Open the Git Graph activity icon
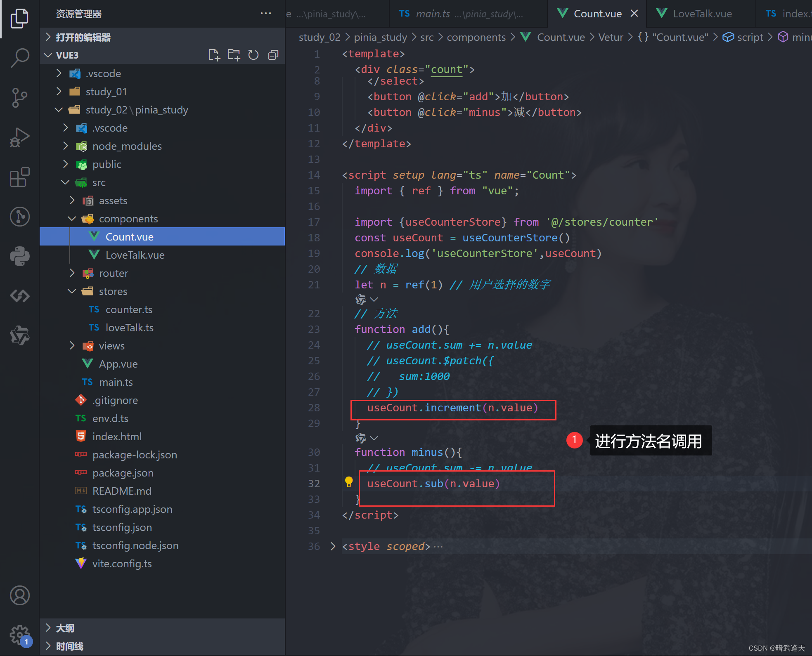 click(x=19, y=217)
